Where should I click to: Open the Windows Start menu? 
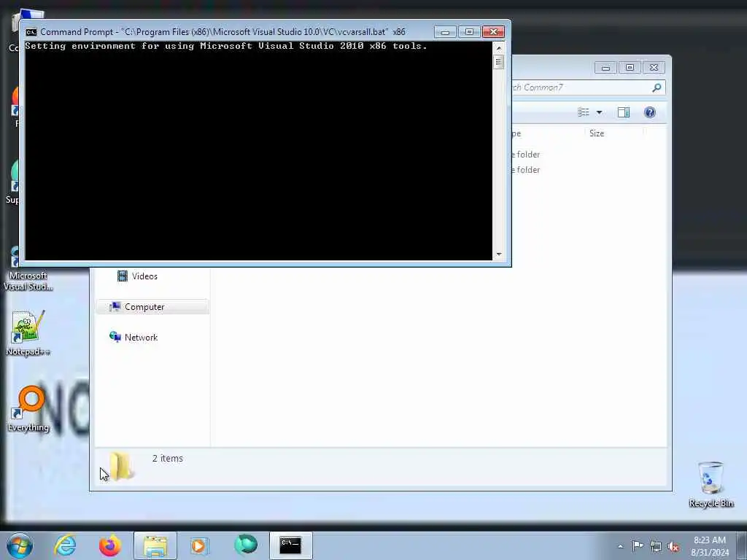(x=20, y=545)
